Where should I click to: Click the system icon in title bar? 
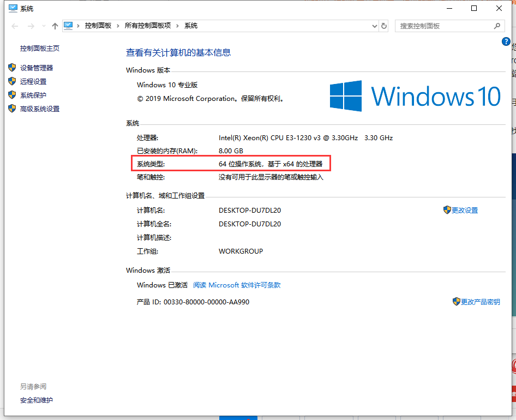coord(12,8)
